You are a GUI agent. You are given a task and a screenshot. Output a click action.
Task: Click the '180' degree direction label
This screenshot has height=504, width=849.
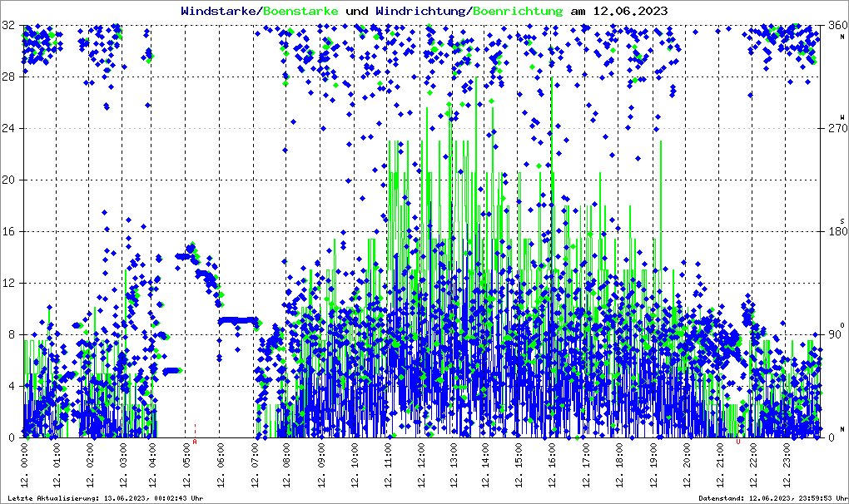pos(837,231)
